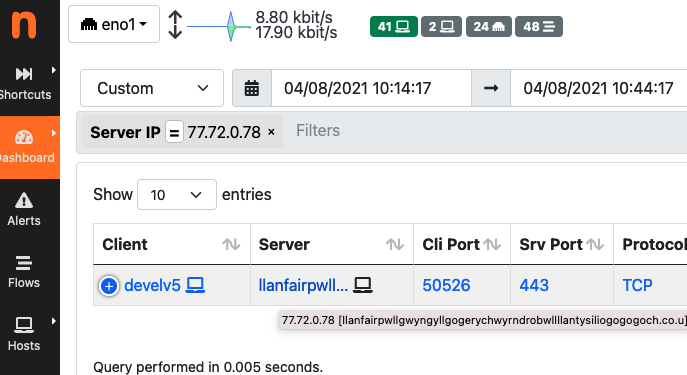Image resolution: width=687 pixels, height=375 pixels.
Task: Click the Dashboard gauge icon
Action: tap(24, 137)
